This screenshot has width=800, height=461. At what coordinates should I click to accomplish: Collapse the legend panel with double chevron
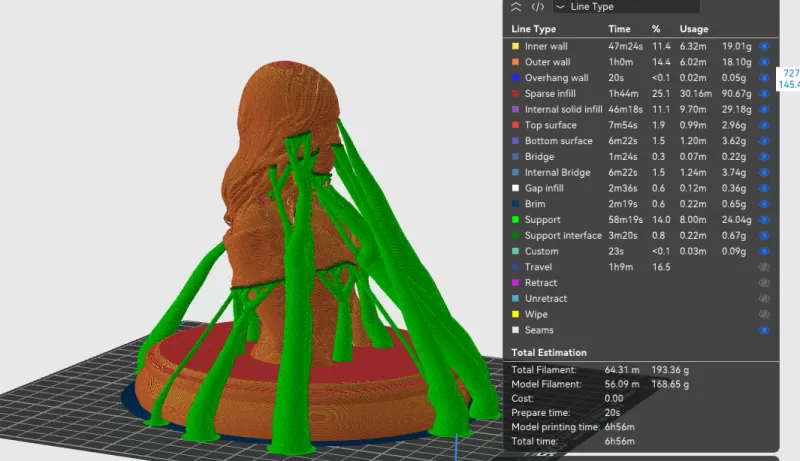[x=516, y=6]
